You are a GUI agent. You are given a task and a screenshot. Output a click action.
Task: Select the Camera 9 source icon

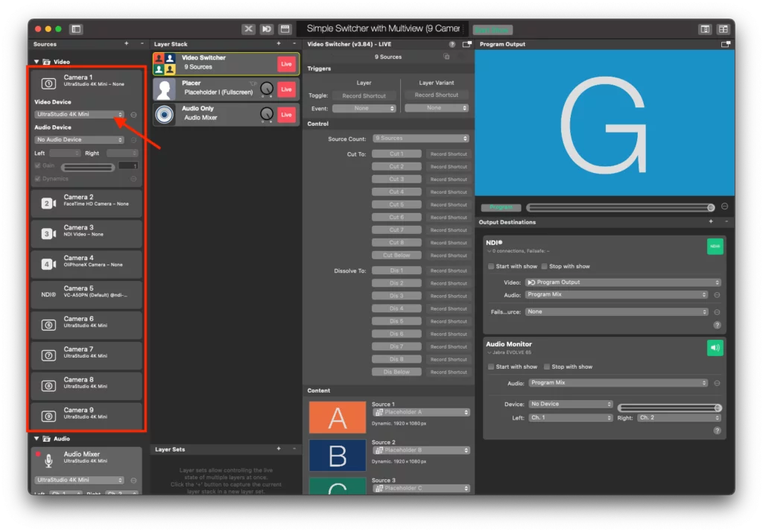pos(48,417)
